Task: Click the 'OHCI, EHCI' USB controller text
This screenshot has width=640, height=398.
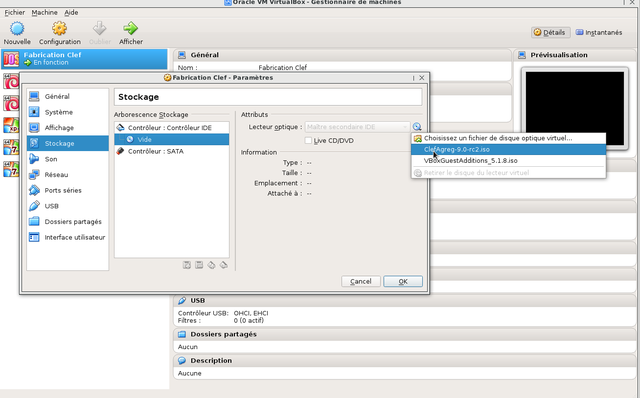Action: click(251, 313)
